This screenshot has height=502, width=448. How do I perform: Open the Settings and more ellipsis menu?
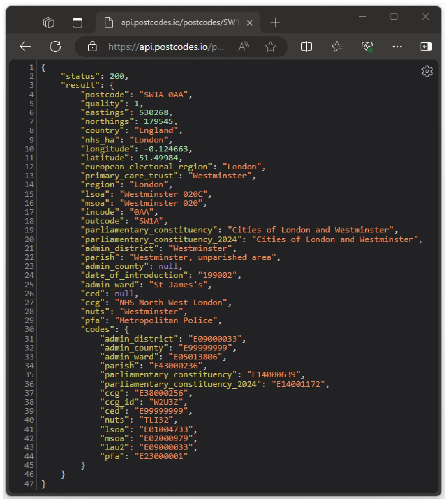coord(397,47)
